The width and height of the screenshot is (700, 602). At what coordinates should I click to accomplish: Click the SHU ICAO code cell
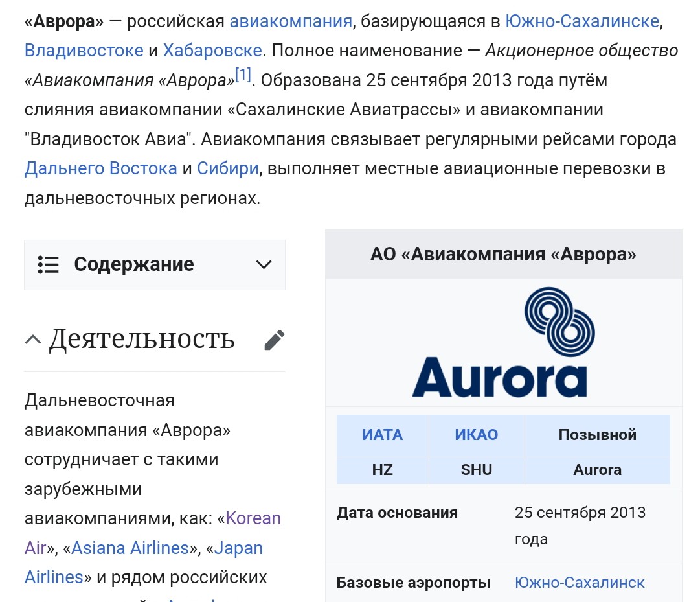[477, 470]
